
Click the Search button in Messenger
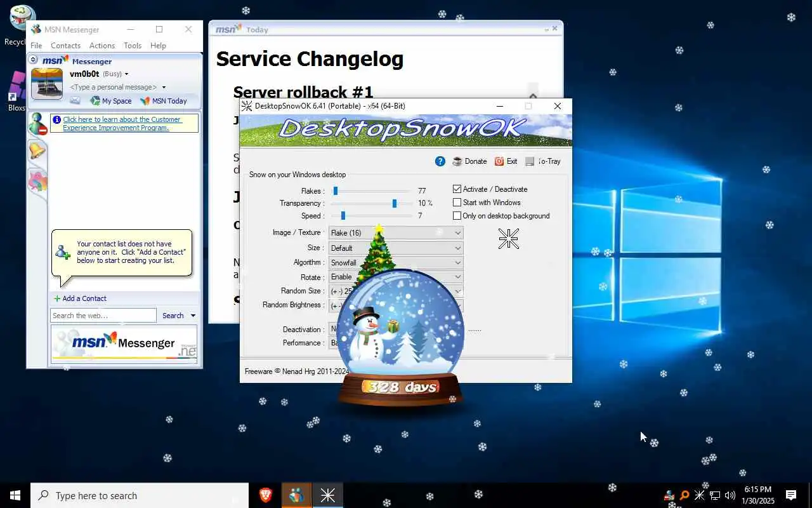[173, 316]
